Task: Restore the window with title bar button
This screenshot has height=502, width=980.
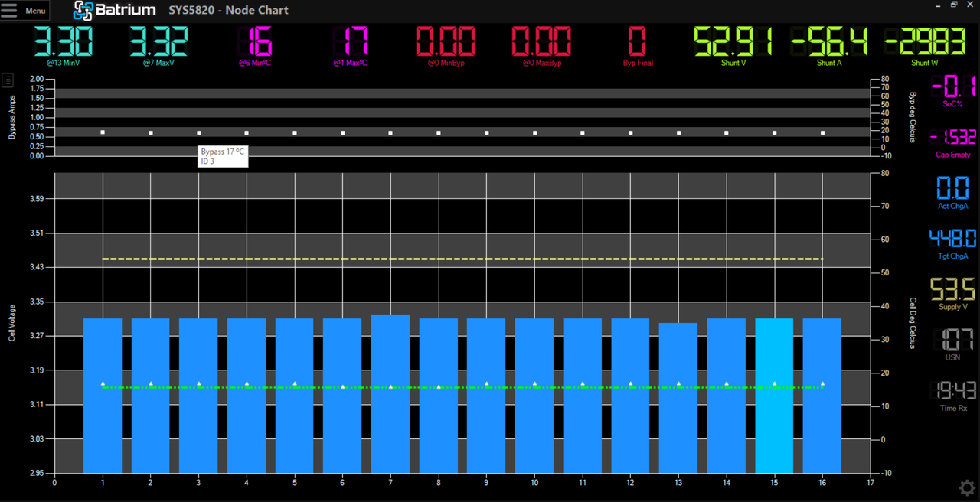Action: (954, 5)
